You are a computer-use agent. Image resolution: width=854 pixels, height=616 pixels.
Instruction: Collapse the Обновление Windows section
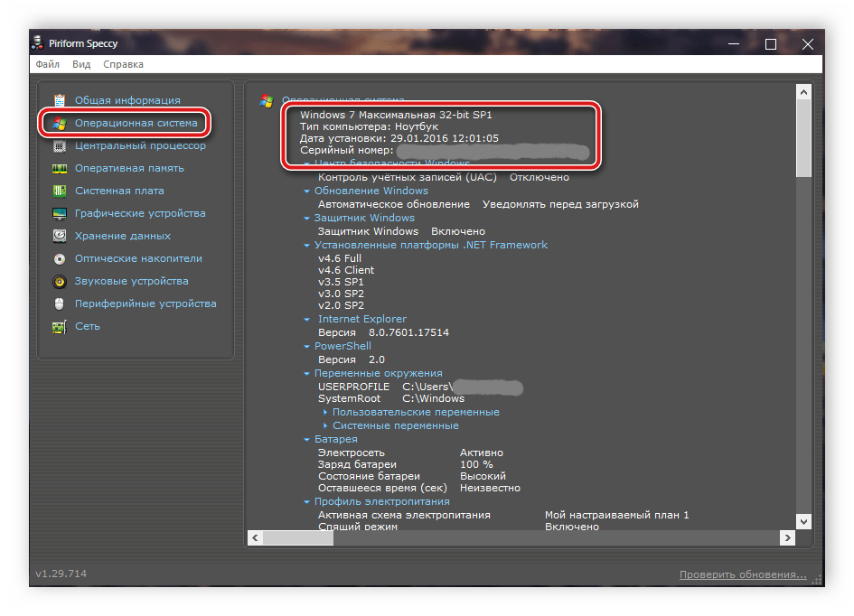click(307, 191)
